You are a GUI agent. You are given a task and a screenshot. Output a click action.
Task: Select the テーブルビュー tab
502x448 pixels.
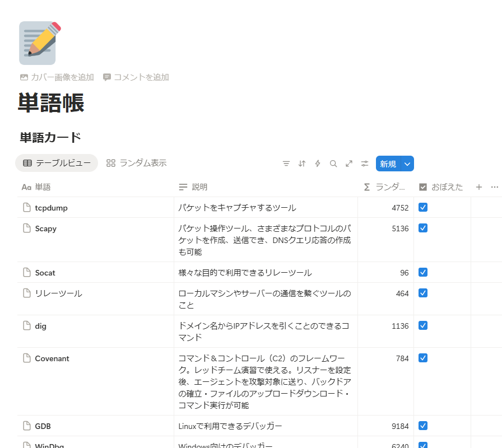57,163
